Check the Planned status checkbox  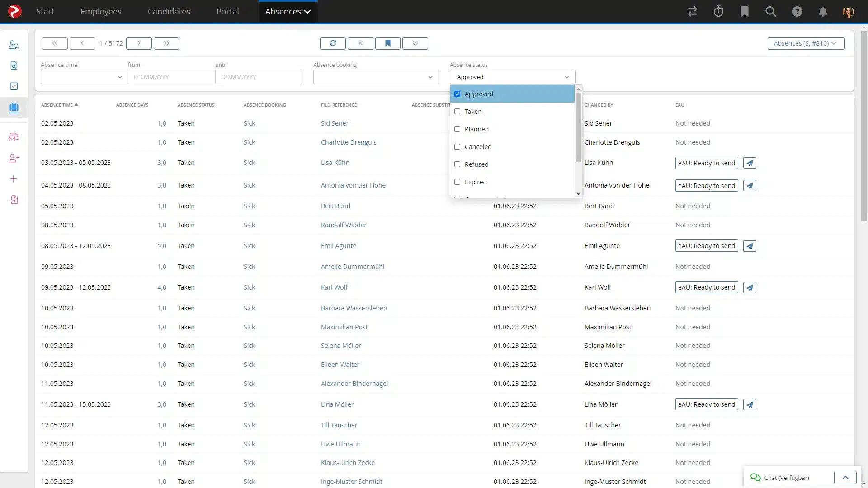(457, 129)
